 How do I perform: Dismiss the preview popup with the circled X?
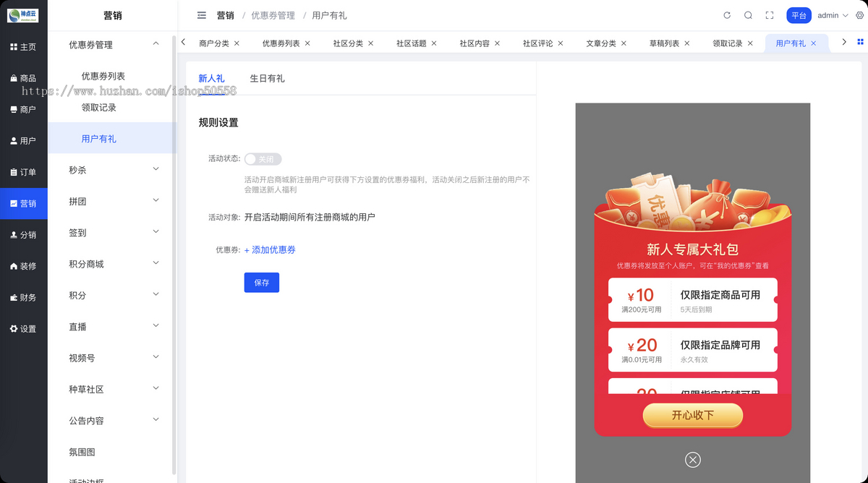693,460
